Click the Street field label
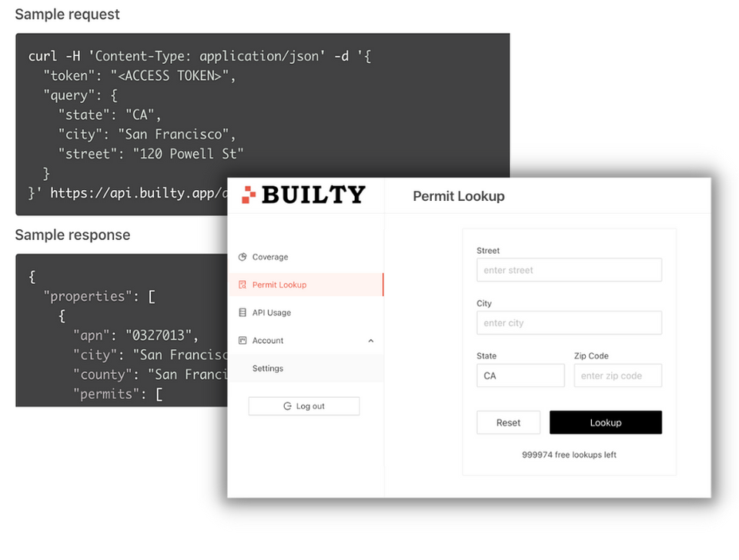The width and height of the screenshot is (739, 560). (488, 251)
